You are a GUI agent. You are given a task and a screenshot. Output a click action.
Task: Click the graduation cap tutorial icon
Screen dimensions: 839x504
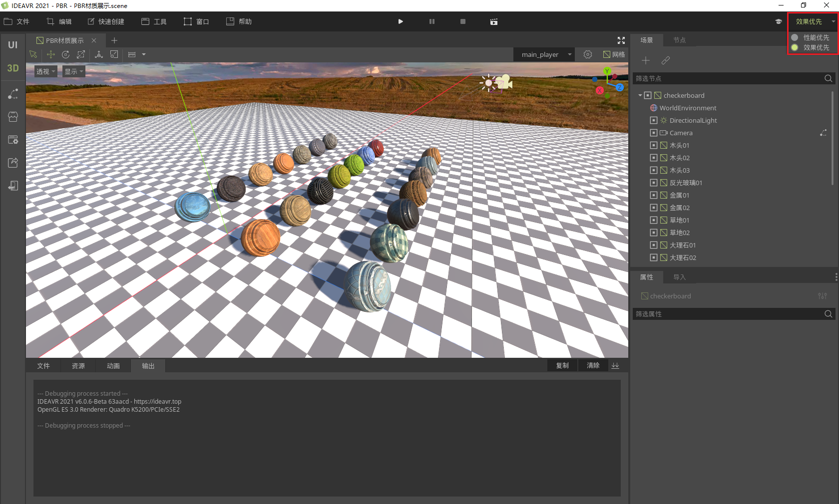point(778,21)
